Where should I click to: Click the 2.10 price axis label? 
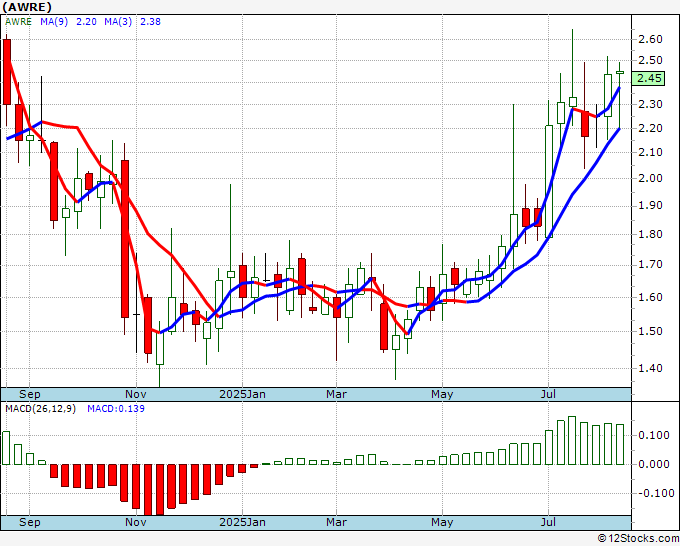[650, 152]
